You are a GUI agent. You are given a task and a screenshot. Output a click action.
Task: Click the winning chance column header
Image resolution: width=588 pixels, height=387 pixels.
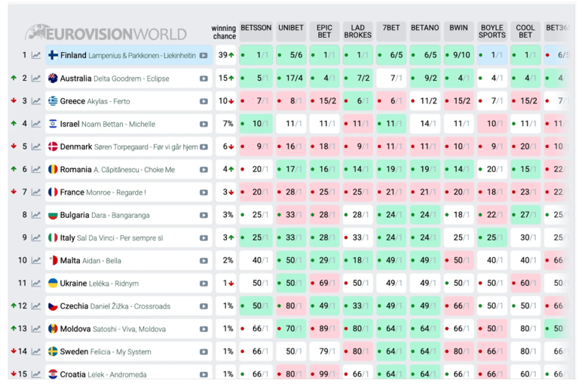(x=224, y=32)
